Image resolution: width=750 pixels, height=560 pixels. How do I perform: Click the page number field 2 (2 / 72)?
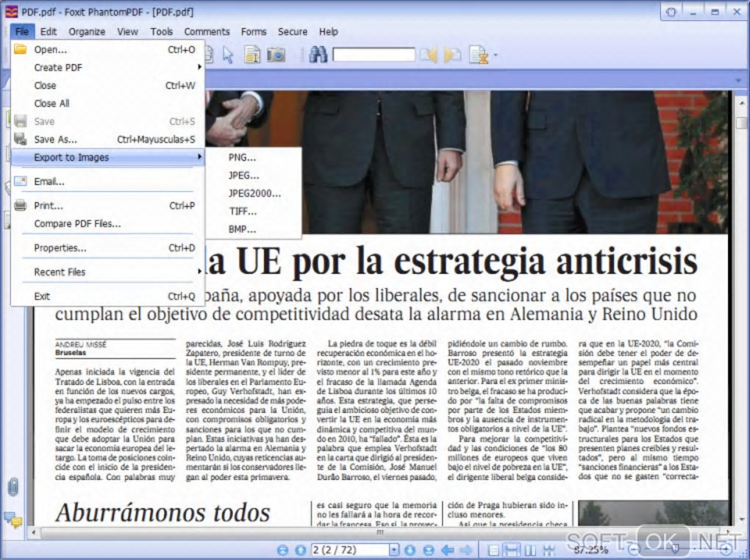(x=351, y=550)
